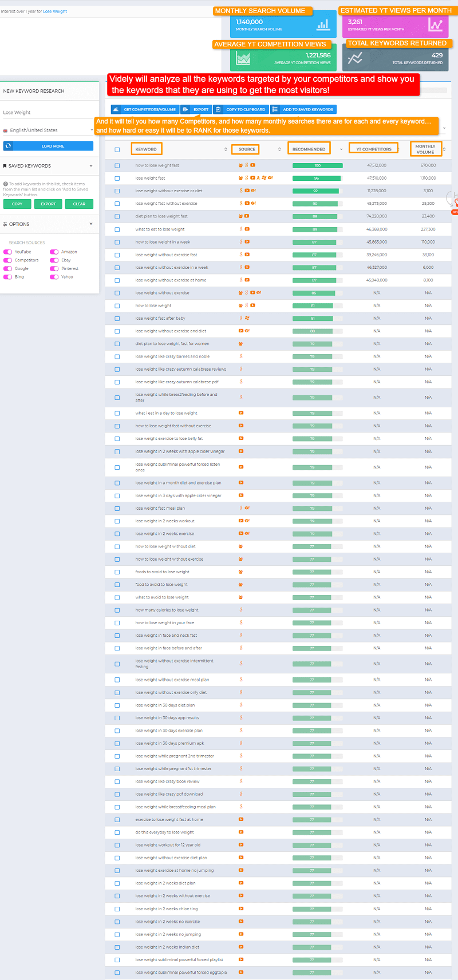The image size is (458, 980).
Task: Click the trend line icon on Total Keywords Returned card
Action: pos(355,58)
